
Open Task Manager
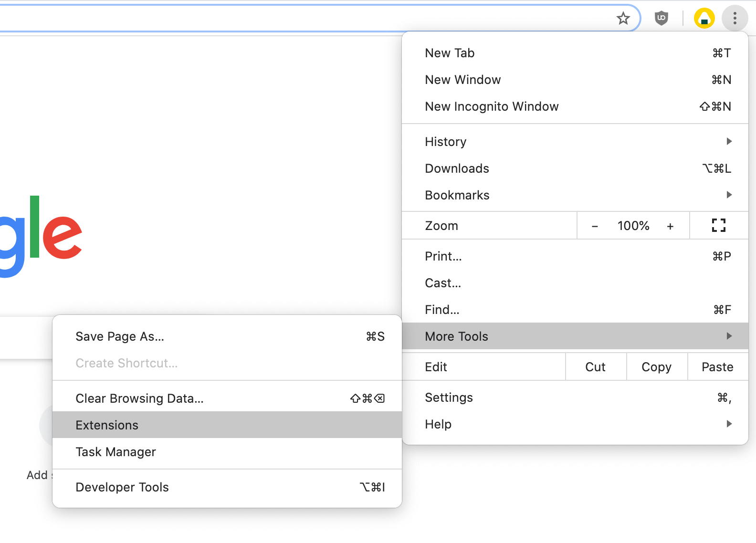[227, 452]
